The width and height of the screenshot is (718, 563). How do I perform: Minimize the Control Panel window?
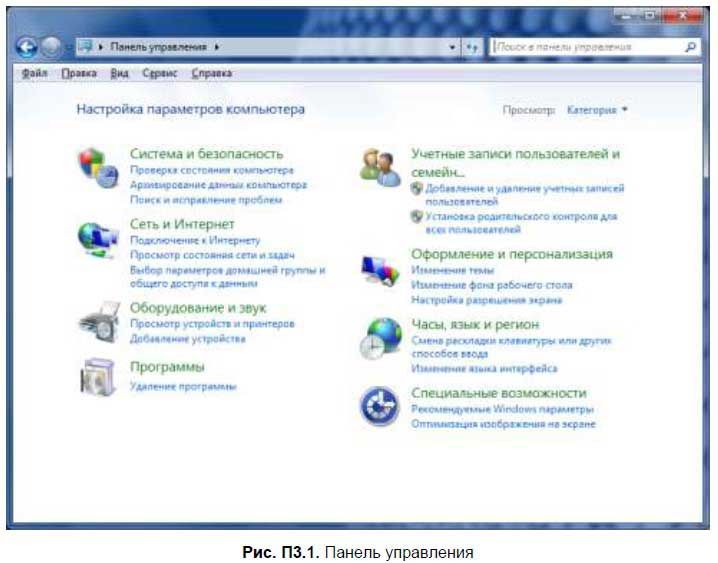click(627, 16)
